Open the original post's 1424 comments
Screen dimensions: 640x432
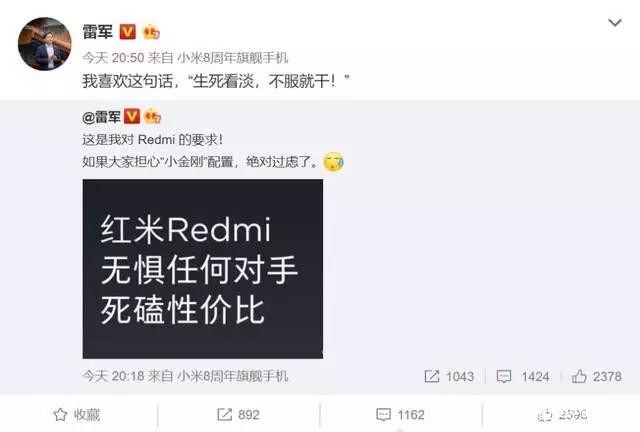pos(522,376)
